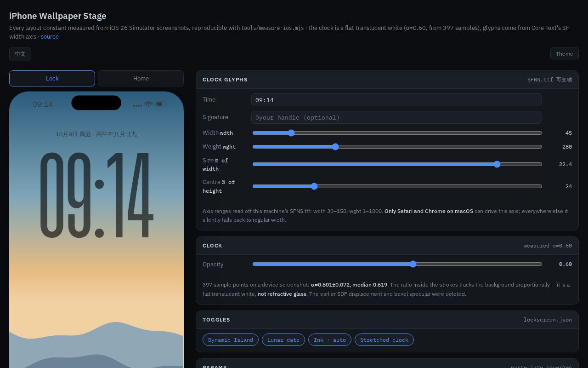Switch to the Home tab
This screenshot has width=588, height=368.
pos(141,78)
